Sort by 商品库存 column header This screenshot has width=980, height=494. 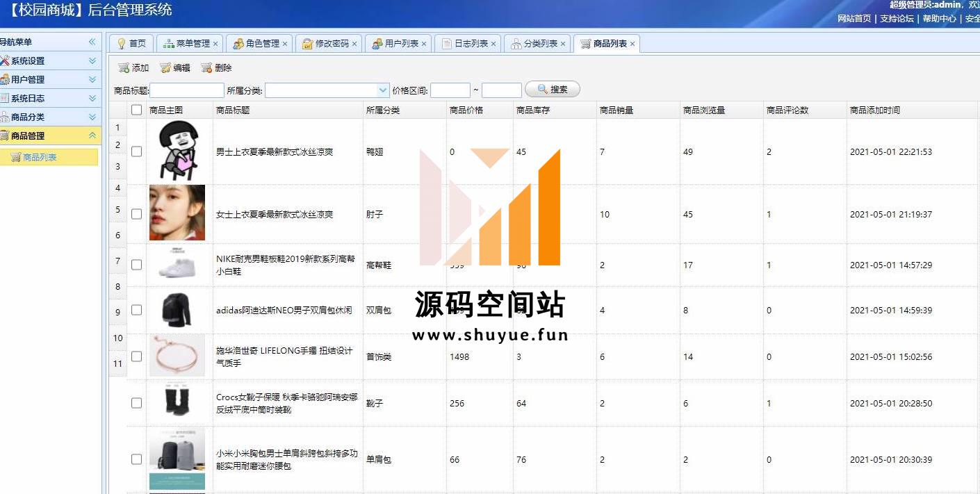pos(555,110)
